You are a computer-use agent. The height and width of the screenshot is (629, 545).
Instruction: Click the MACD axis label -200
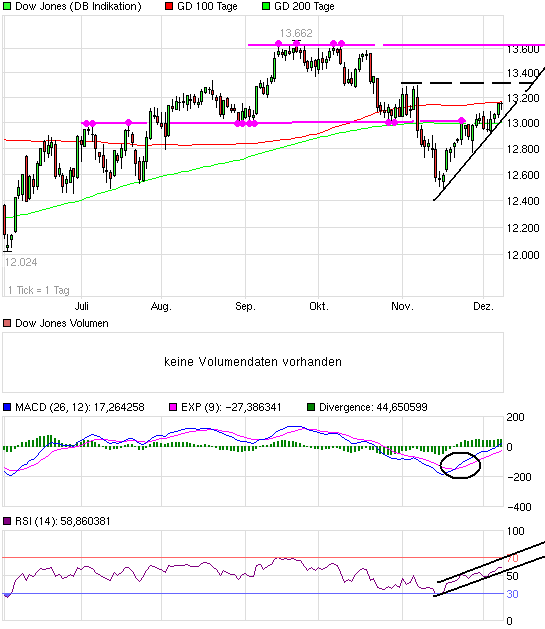click(519, 477)
